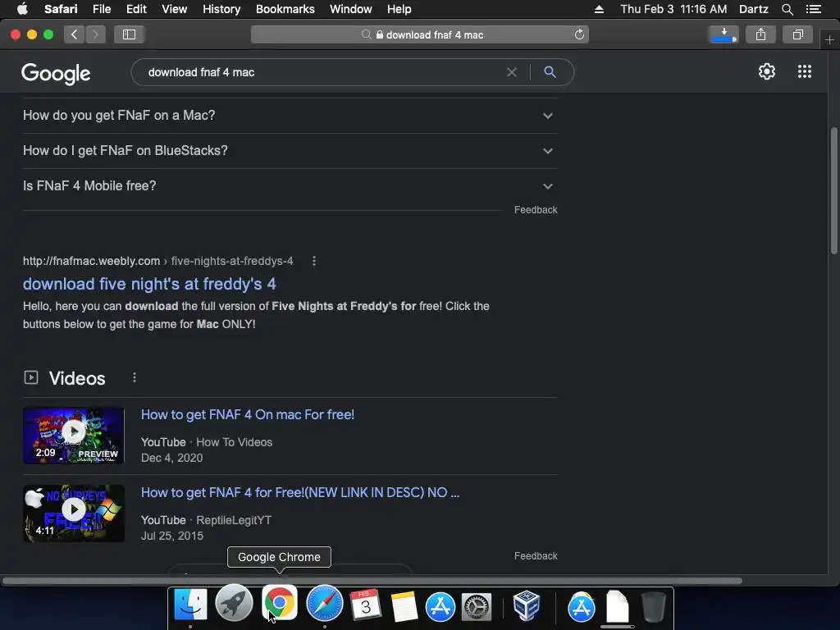This screenshot has width=840, height=630.
Task: Launch Google Chrome from the Dock
Action: click(279, 603)
